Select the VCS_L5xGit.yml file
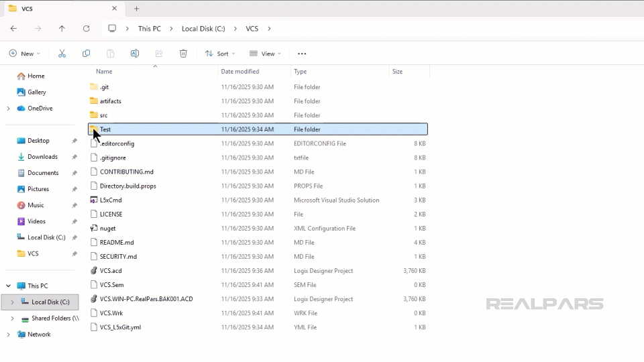Image resolution: width=644 pixels, height=362 pixels. coord(258,328)
